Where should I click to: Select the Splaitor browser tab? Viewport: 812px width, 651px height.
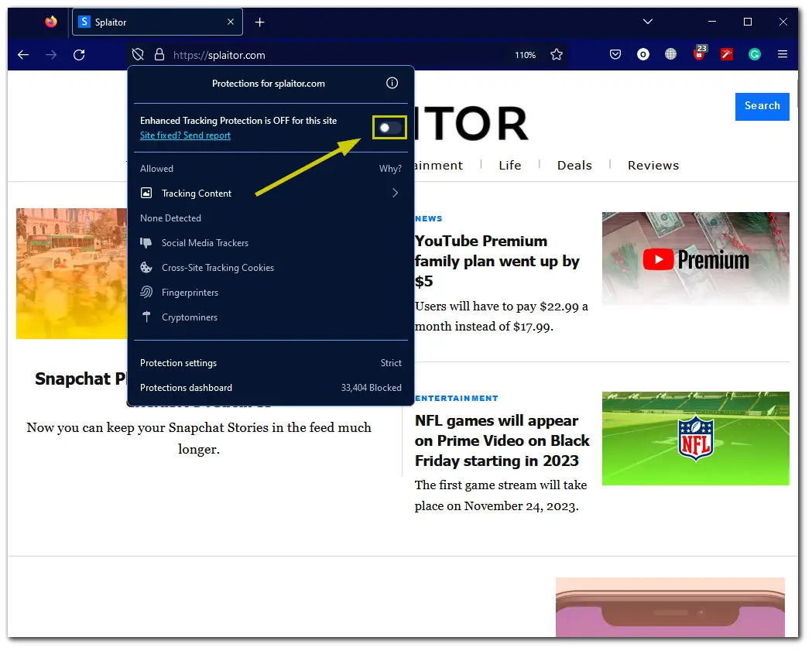point(157,22)
